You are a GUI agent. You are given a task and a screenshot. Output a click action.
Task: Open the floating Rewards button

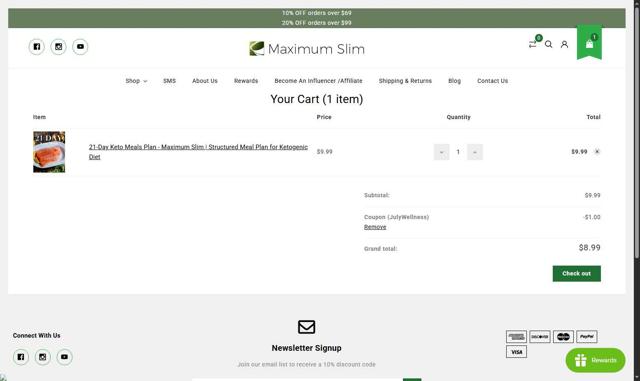coord(596,360)
